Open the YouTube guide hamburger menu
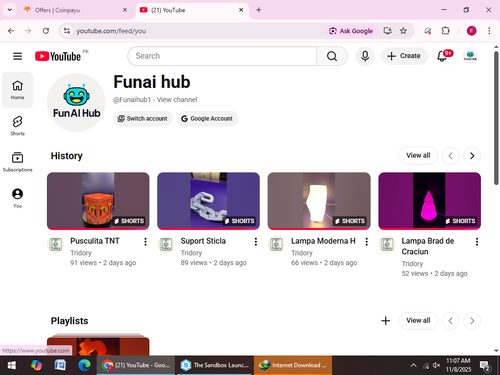Image resolution: width=500 pixels, height=375 pixels. click(x=17, y=56)
